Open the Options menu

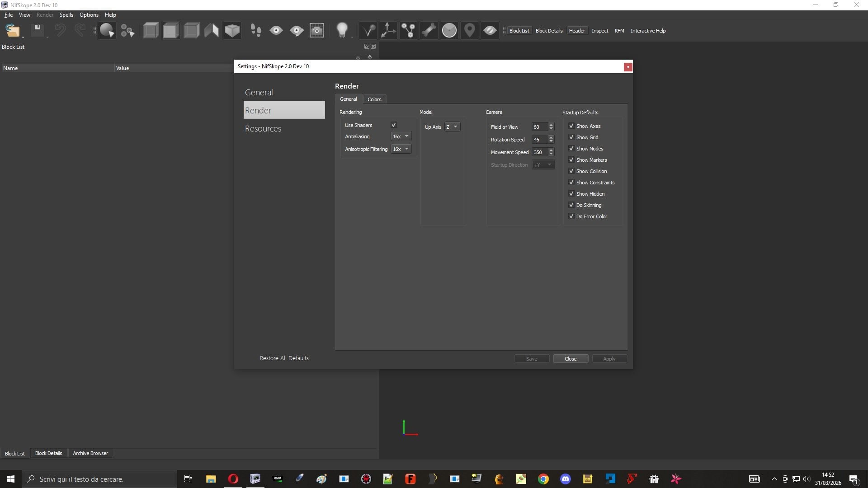89,15
